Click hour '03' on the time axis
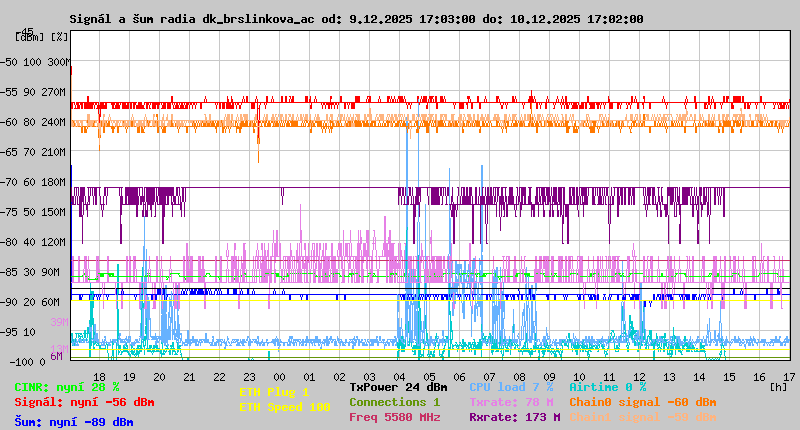 369,377
